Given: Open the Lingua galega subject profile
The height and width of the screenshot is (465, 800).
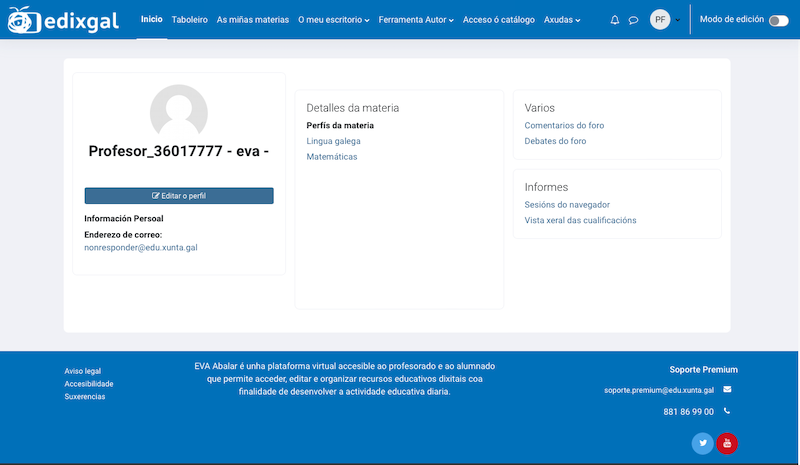Looking at the screenshot, I should pyautogui.click(x=333, y=141).
